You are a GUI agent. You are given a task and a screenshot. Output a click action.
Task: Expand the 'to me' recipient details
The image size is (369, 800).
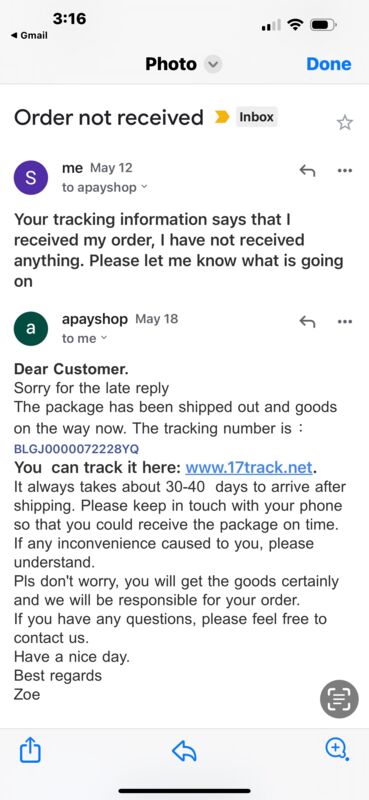pos(85,338)
